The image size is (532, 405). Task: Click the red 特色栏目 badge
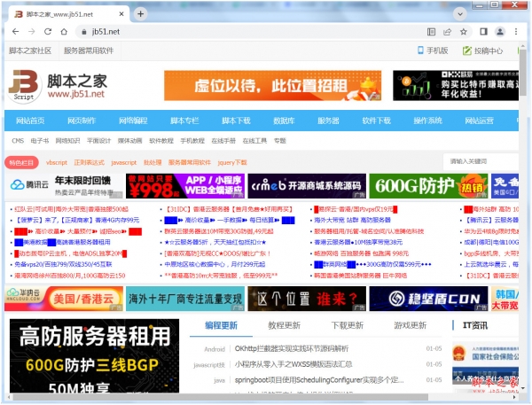[21, 162]
